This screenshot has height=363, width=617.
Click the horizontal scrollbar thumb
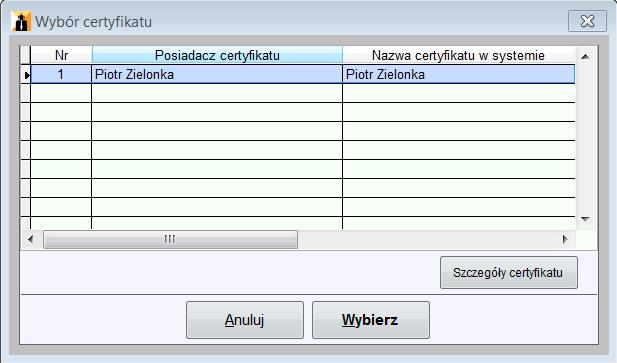(x=170, y=239)
